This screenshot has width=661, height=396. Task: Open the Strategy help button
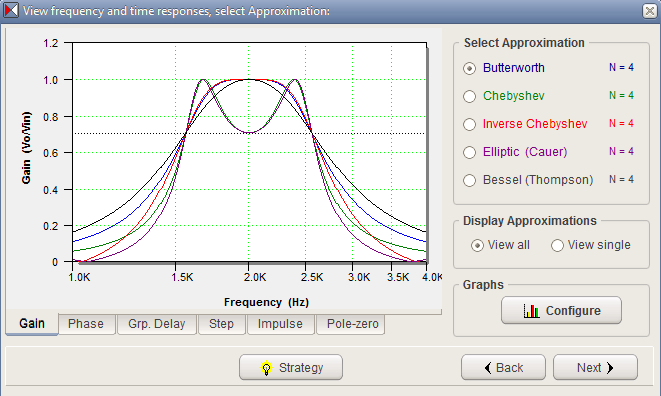(291, 367)
